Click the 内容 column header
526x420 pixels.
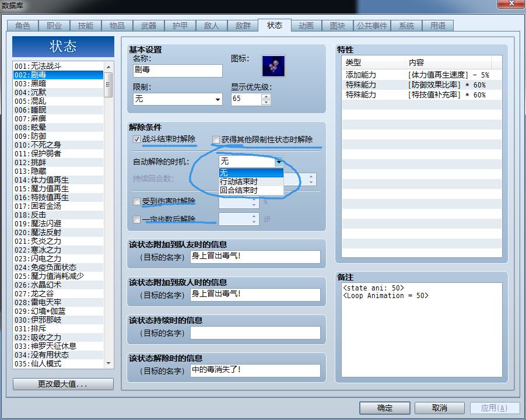(x=448, y=62)
